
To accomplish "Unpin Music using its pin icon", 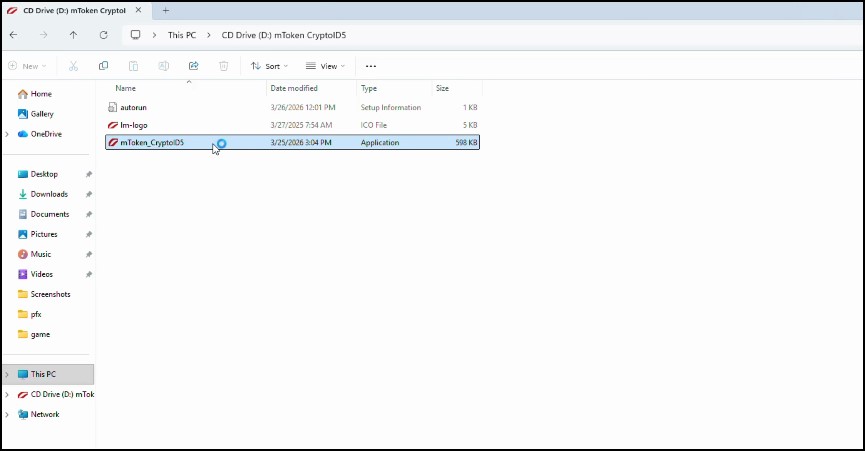I will click(89, 254).
